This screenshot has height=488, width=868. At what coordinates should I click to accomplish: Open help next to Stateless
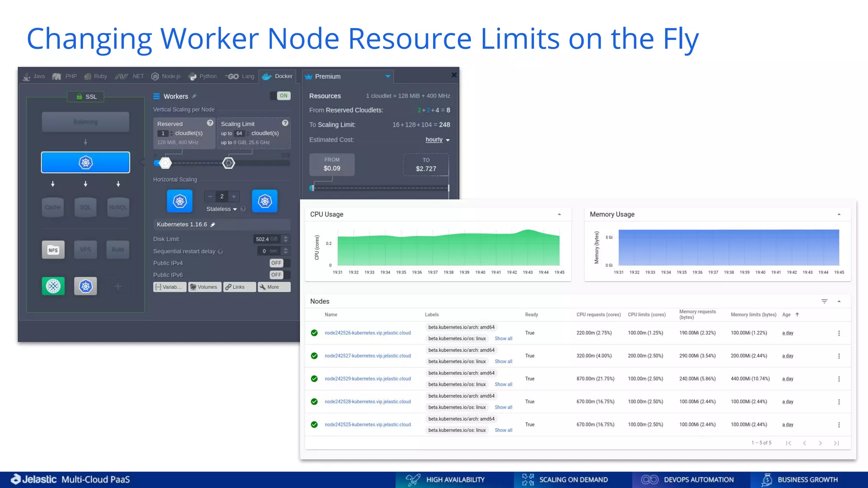tap(243, 209)
